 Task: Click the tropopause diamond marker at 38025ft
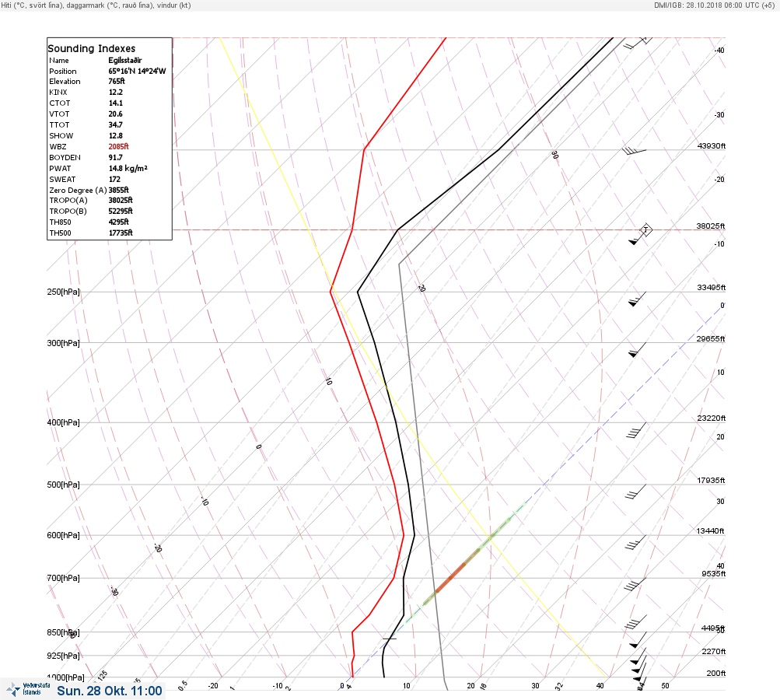(x=645, y=230)
